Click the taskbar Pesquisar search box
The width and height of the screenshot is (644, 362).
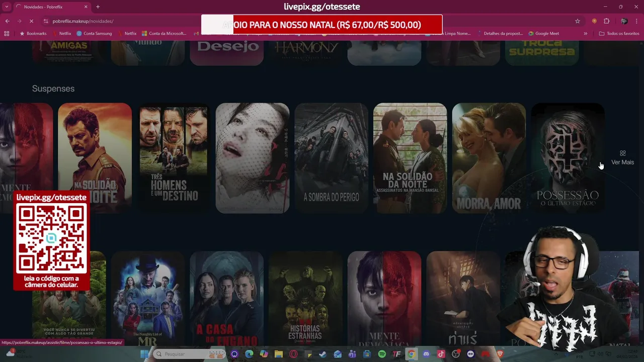coord(189,354)
